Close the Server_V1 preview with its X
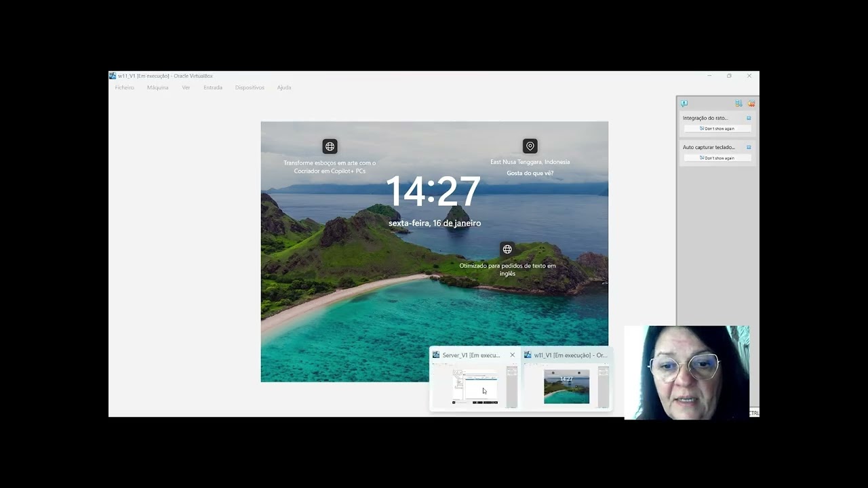This screenshot has height=488, width=868. tap(513, 355)
